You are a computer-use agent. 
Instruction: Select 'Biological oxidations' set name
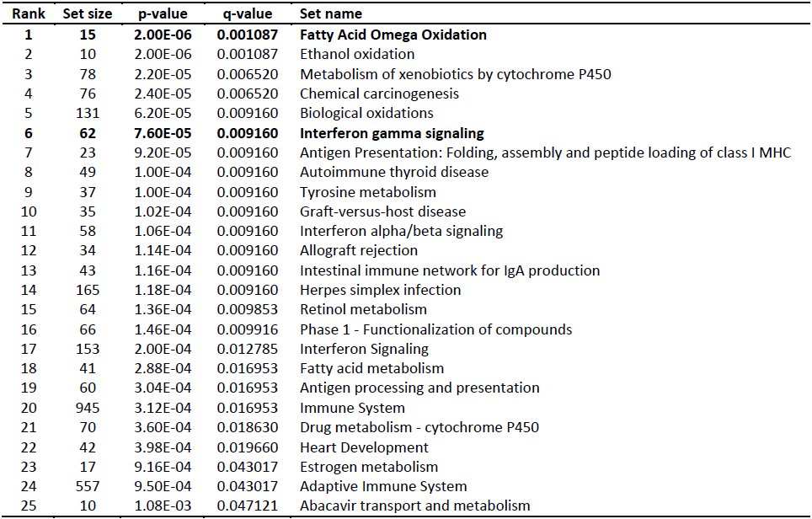(x=366, y=113)
